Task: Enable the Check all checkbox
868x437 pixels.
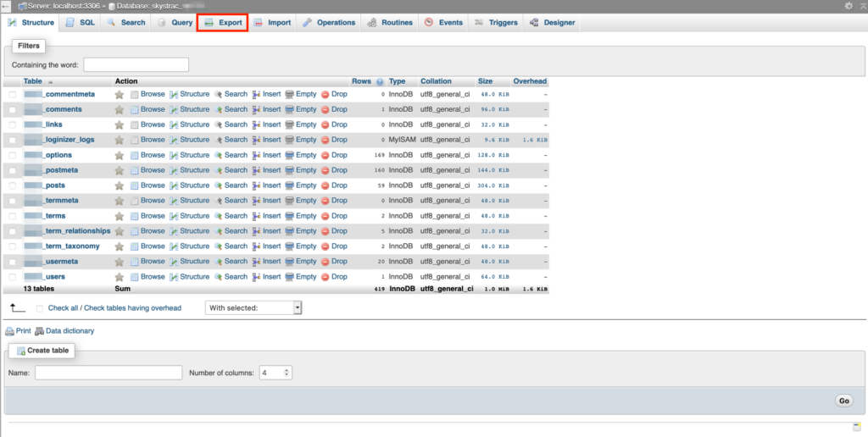Action: point(40,308)
